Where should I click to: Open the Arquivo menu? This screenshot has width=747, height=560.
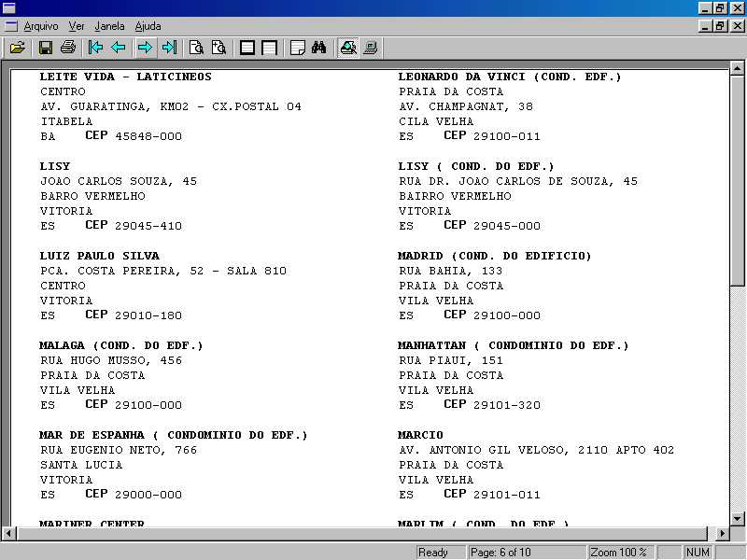(41, 26)
